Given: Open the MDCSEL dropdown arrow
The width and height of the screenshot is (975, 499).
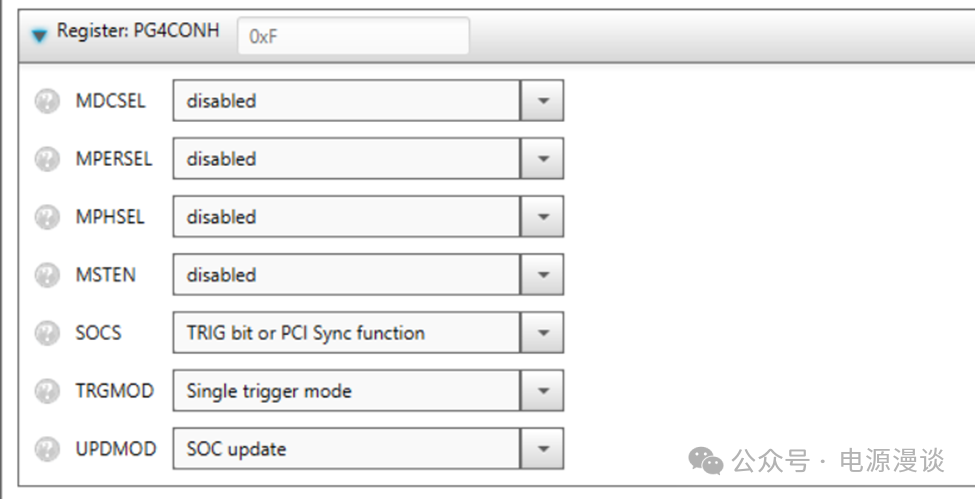Looking at the screenshot, I should pos(542,101).
